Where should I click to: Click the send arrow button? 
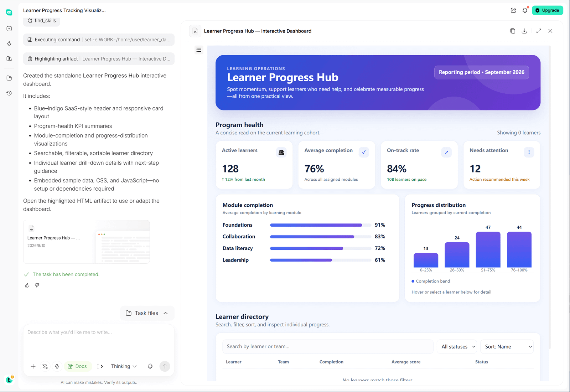(x=165, y=366)
